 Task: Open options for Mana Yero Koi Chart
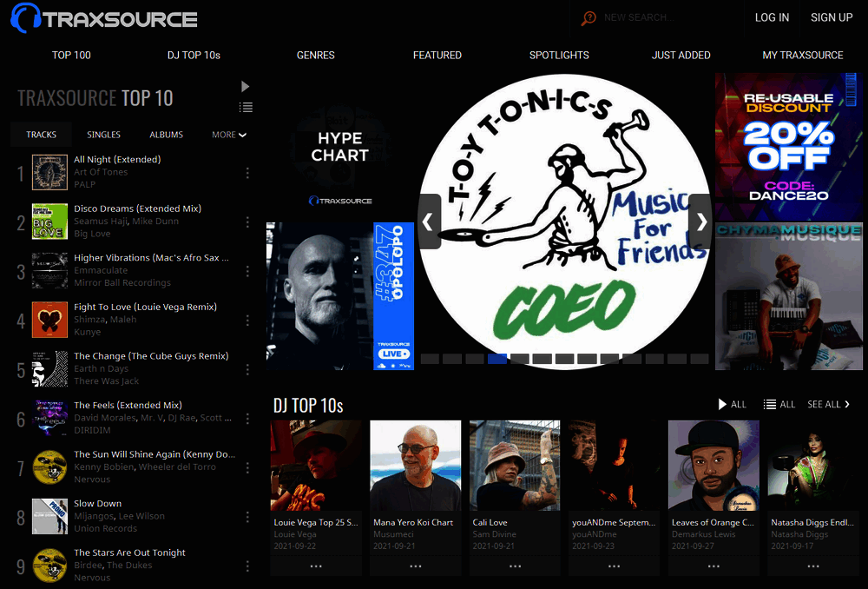[415, 566]
